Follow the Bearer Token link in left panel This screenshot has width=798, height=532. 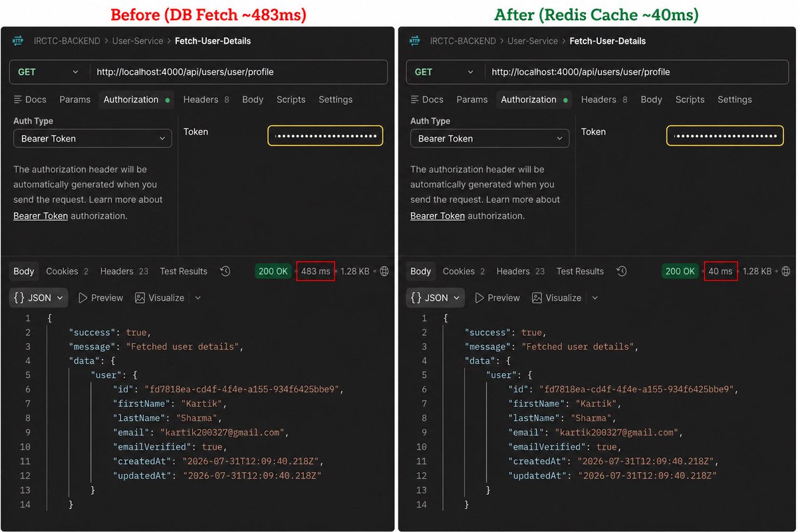pyautogui.click(x=41, y=216)
